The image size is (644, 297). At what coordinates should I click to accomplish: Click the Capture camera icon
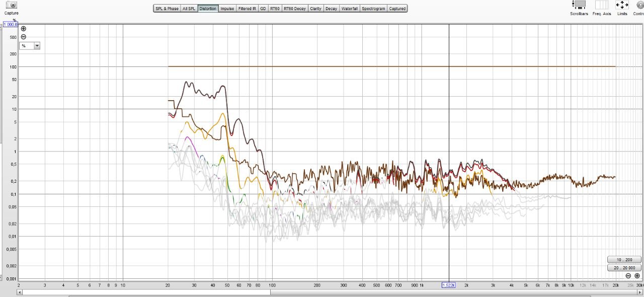click(x=11, y=5)
